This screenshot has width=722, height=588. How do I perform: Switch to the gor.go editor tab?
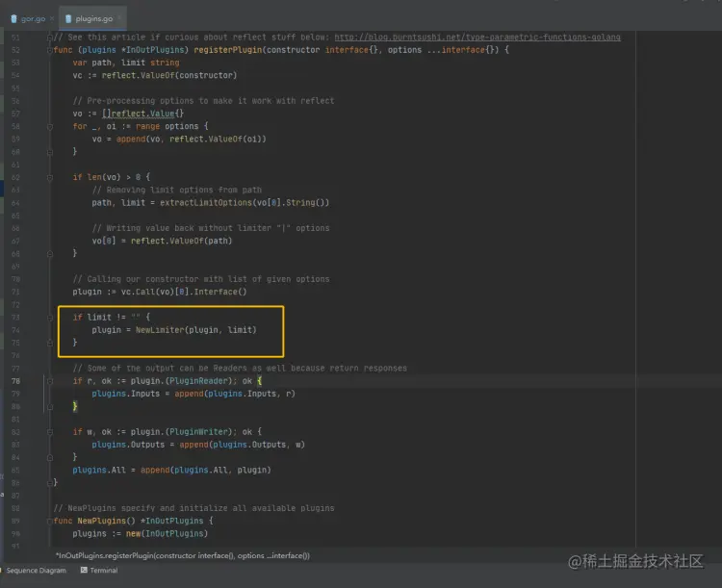[x=33, y=19]
